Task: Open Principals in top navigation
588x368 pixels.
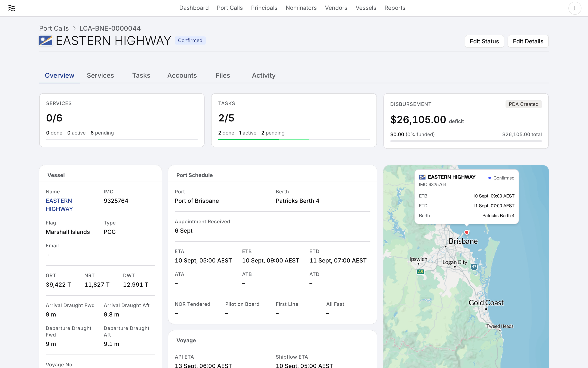Action: [264, 8]
